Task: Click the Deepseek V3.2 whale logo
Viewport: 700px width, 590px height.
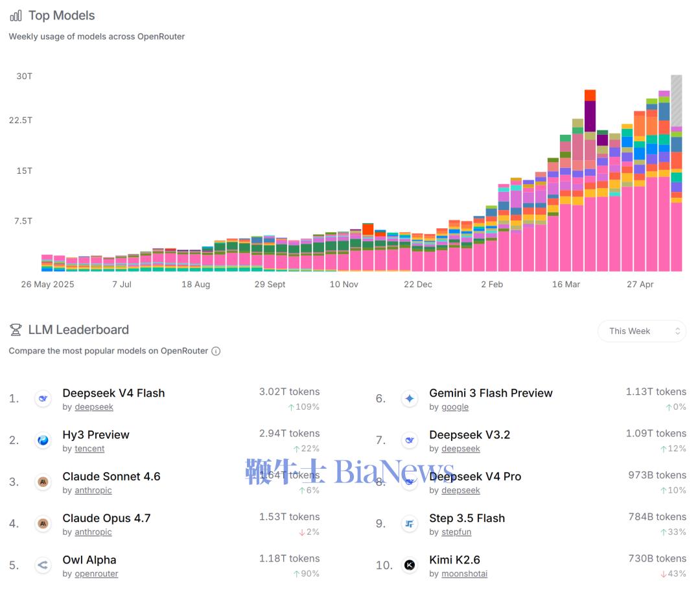Action: click(x=410, y=440)
